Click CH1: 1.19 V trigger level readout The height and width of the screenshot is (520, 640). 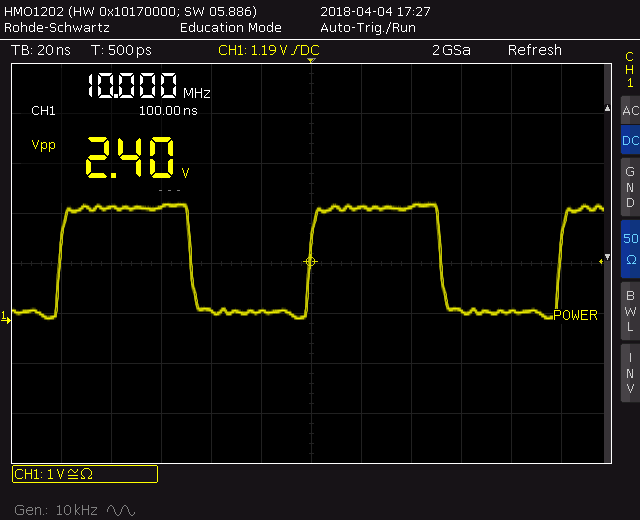[x=269, y=50]
